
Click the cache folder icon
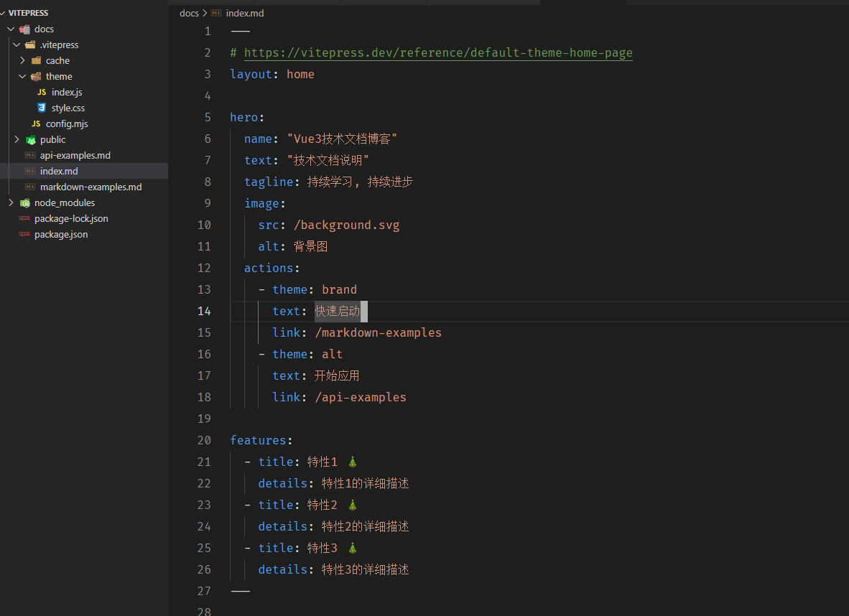(37, 60)
